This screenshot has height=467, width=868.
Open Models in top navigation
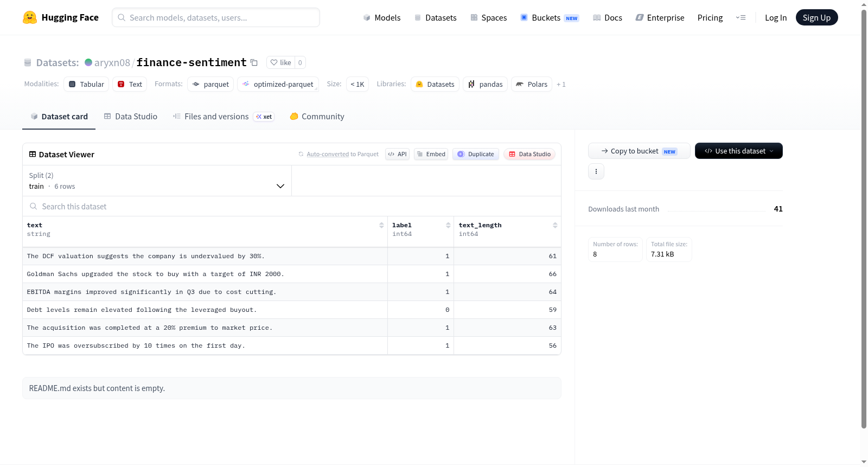click(382, 17)
